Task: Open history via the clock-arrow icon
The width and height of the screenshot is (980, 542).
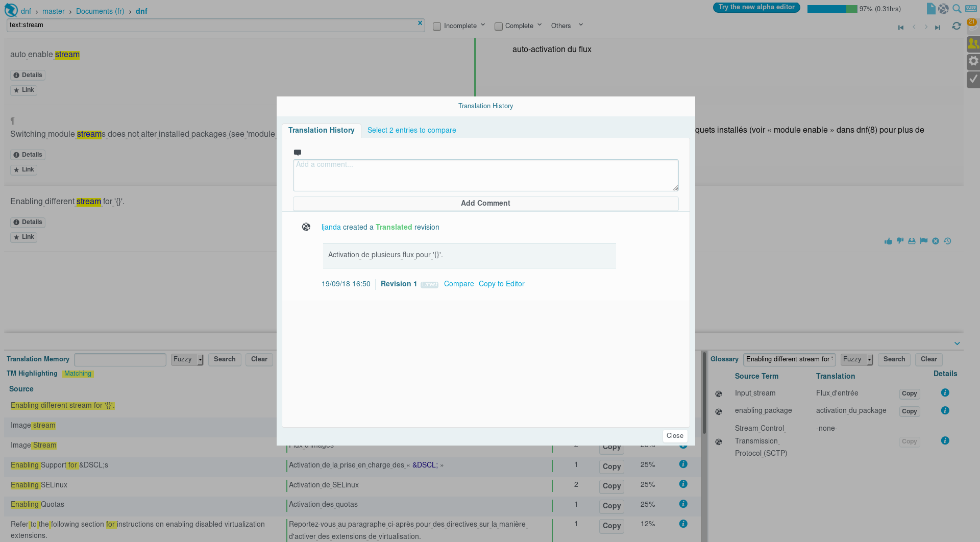Action: (947, 241)
